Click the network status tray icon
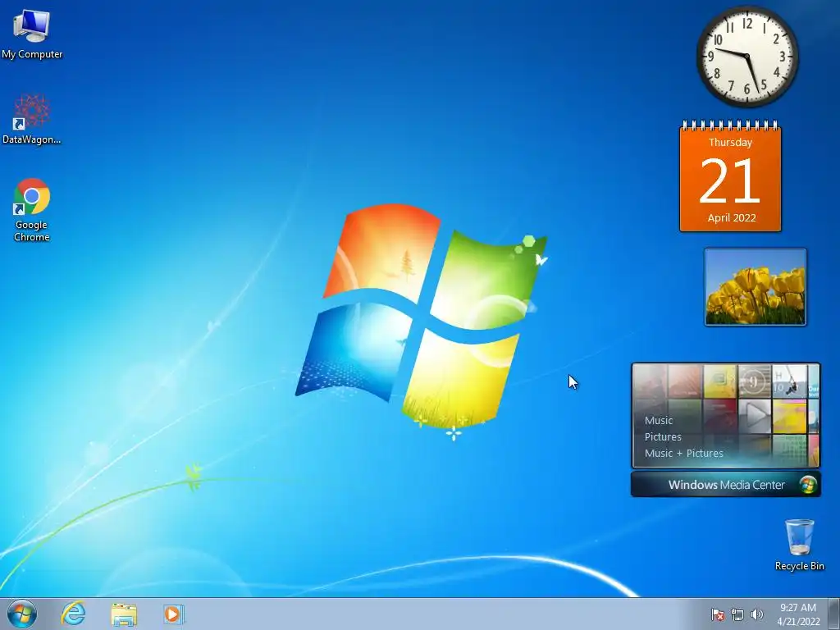Screen dimensions: 840x630 tap(737, 614)
